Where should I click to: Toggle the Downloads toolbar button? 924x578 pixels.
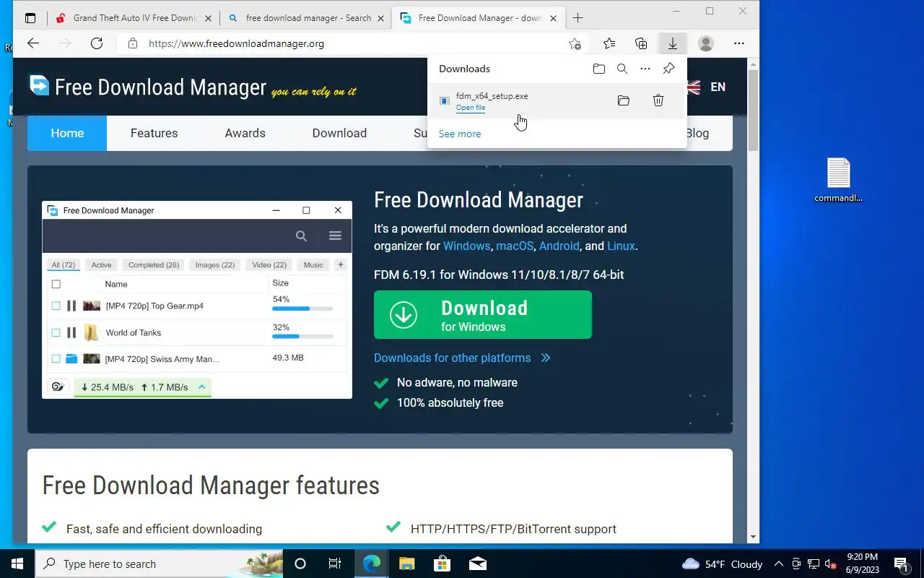click(673, 43)
